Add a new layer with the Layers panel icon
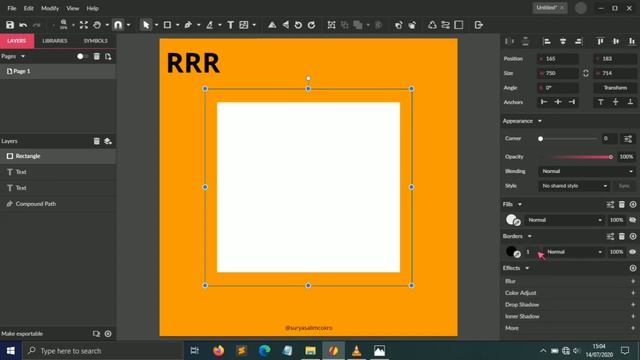 point(108,141)
